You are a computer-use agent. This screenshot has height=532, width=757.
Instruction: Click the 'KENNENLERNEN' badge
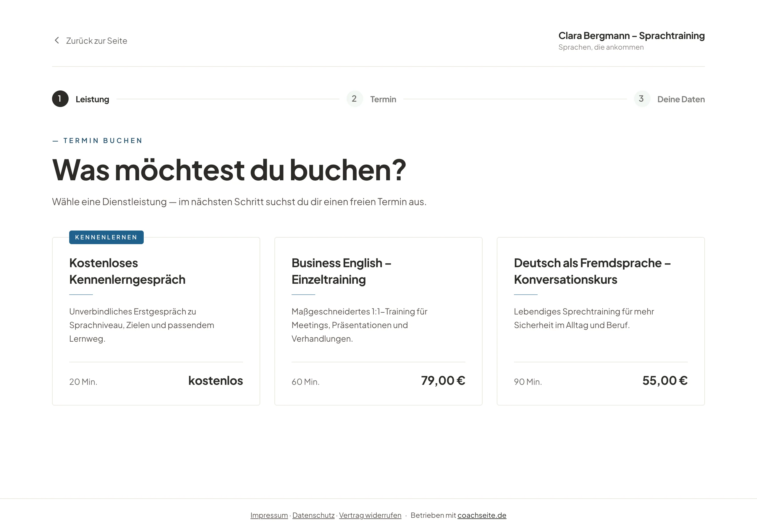click(x=106, y=237)
